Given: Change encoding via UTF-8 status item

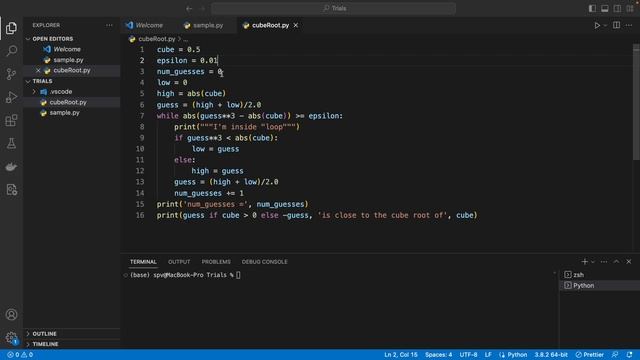Looking at the screenshot, I should 468,355.
